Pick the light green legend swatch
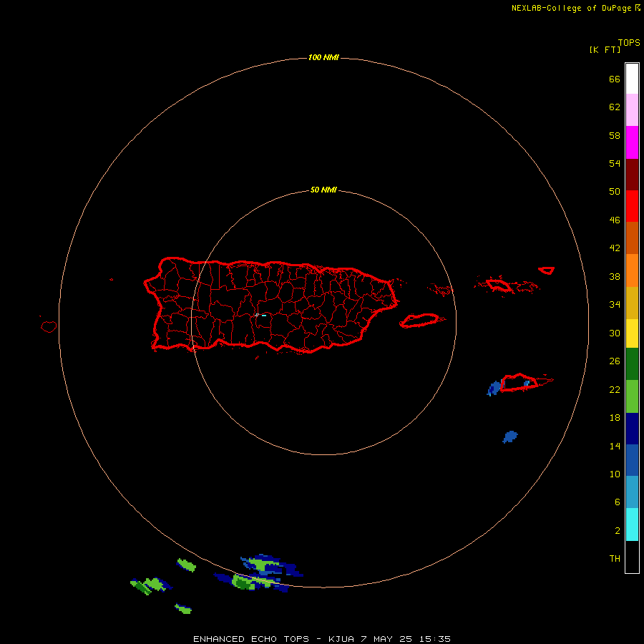644x644 pixels. tap(632, 396)
